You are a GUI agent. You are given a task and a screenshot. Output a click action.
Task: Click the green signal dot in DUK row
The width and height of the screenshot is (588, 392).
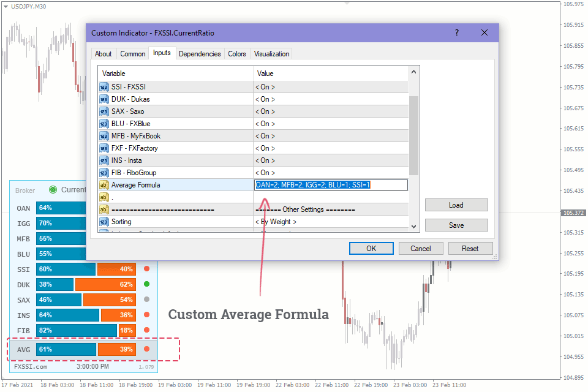point(146,284)
